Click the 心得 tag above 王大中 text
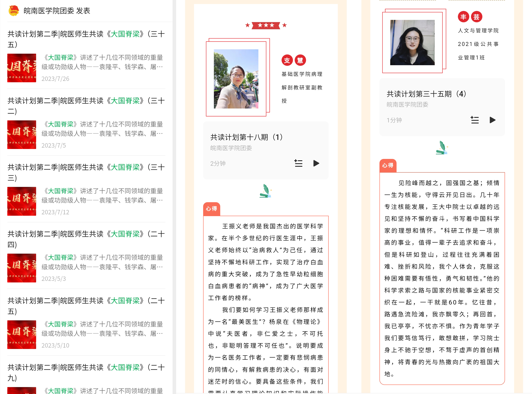The width and height of the screenshot is (532, 394). pyautogui.click(x=388, y=166)
